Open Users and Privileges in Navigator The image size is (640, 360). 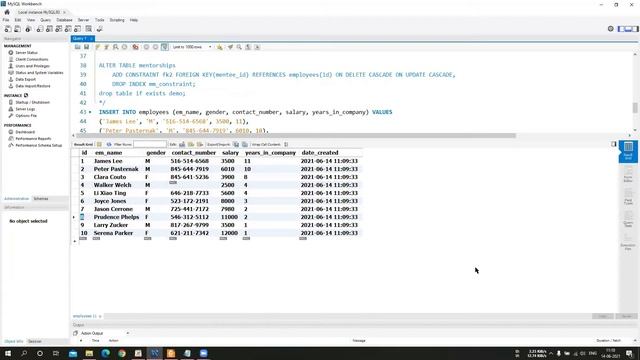[x=33, y=66]
